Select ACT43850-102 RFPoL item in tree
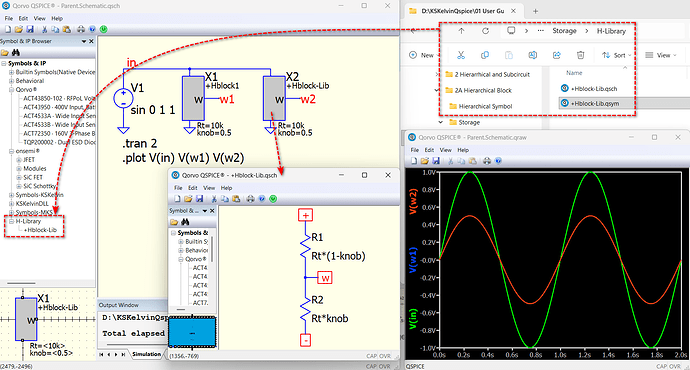 tap(59, 99)
